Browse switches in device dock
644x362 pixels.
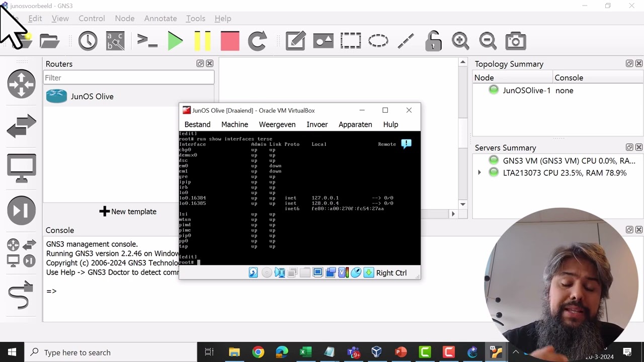tap(21, 126)
